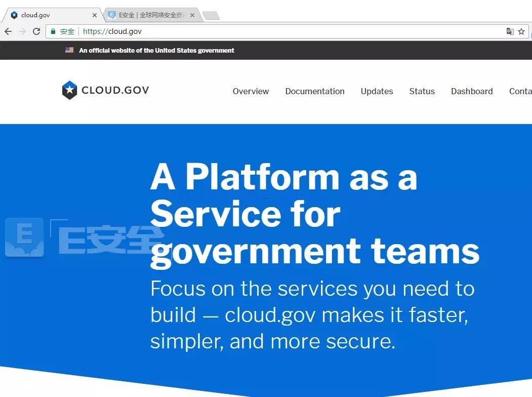Click the 安全 secure label
The width and height of the screenshot is (532, 397).
(x=67, y=31)
